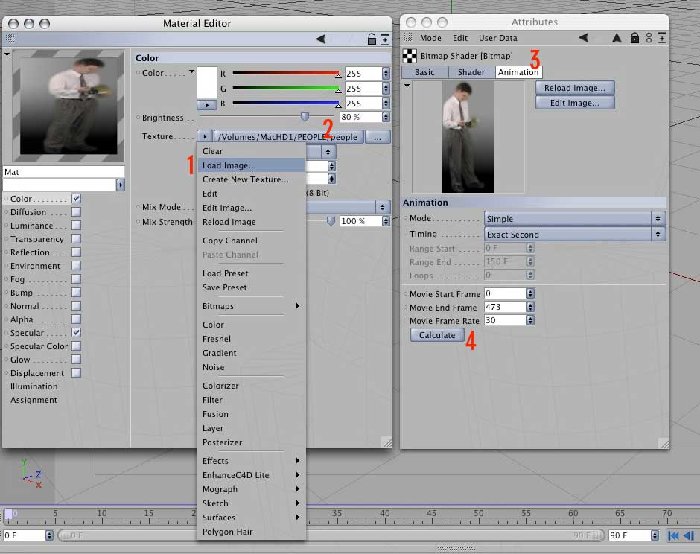Choose the Gradient shader entry
The image size is (700, 554).
click(x=251, y=353)
